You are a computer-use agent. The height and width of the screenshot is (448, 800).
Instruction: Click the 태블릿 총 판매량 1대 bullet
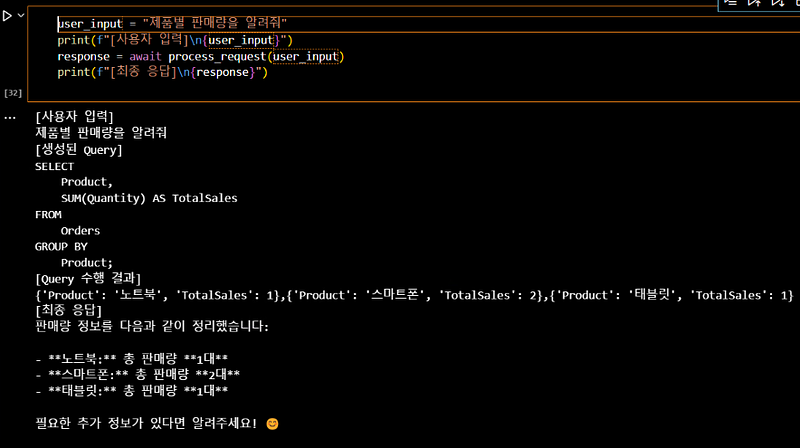coord(132,391)
